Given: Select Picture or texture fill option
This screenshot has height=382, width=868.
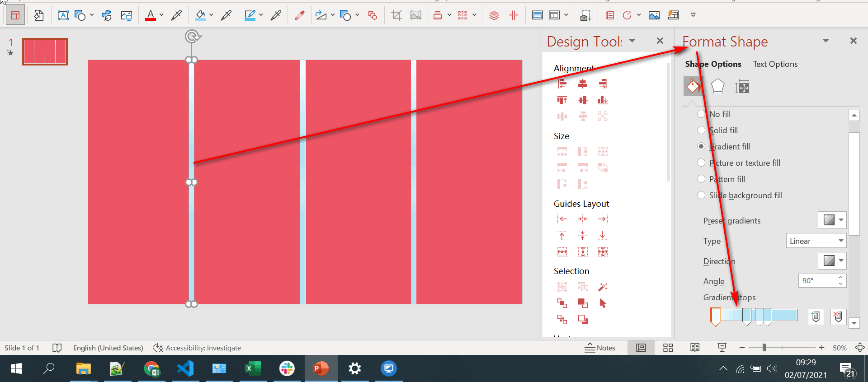Looking at the screenshot, I should point(701,163).
